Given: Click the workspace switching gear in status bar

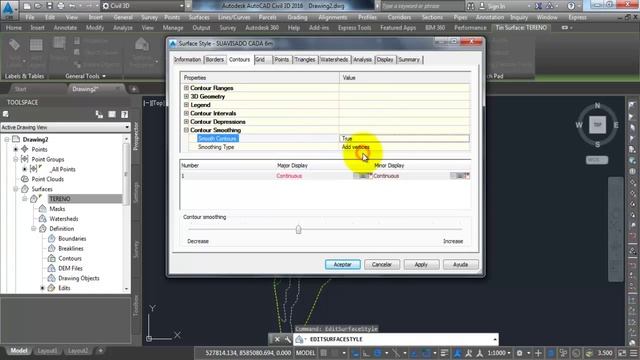Looking at the screenshot, I should (520, 353).
